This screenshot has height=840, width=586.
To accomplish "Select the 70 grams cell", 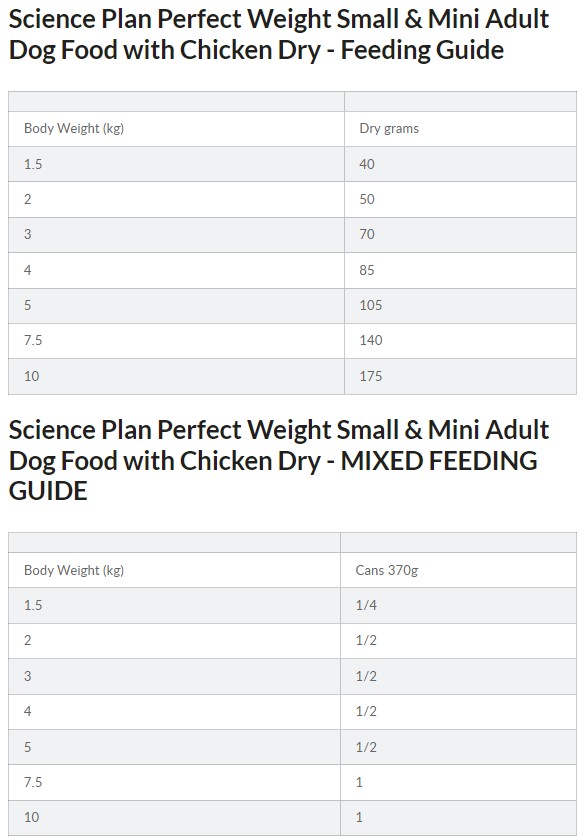I will coord(460,235).
